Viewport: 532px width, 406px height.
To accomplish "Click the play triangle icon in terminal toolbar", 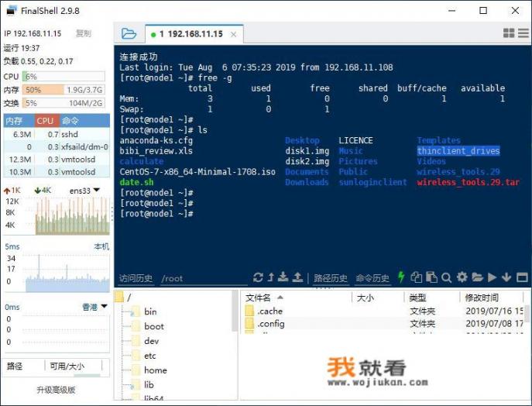I will click(492, 277).
